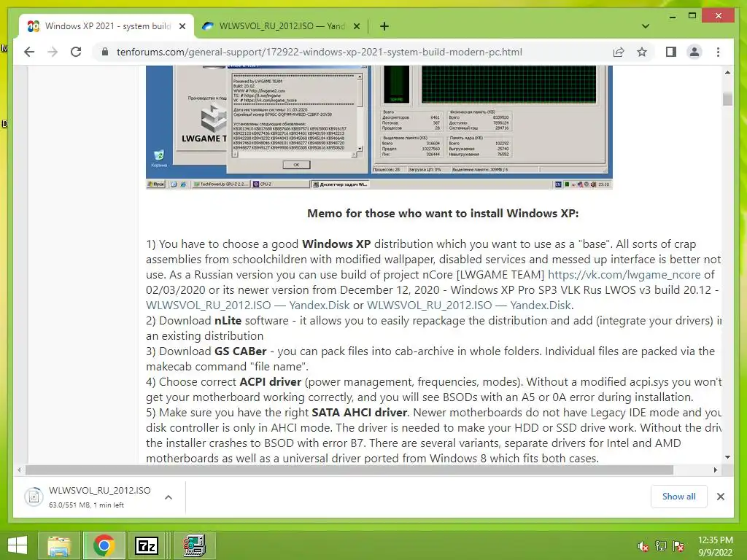Switch to the Windows XP 2021 tab

(107, 26)
